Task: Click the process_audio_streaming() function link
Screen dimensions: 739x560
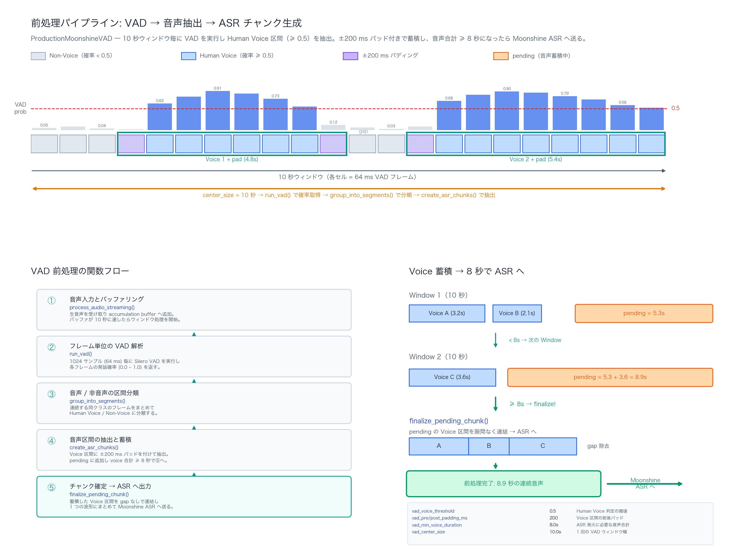Action: click(x=102, y=307)
